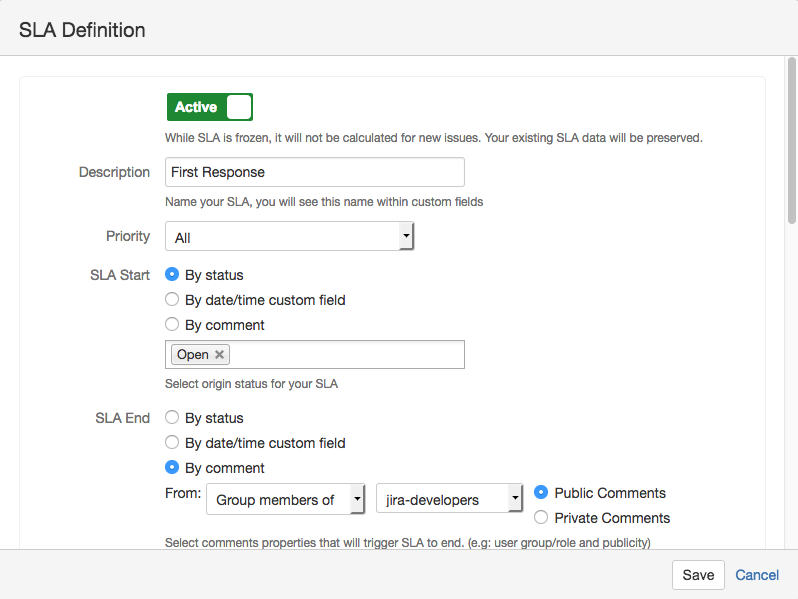This screenshot has width=798, height=599.
Task: Click the SLA Definition dialog title
Action: point(83,30)
